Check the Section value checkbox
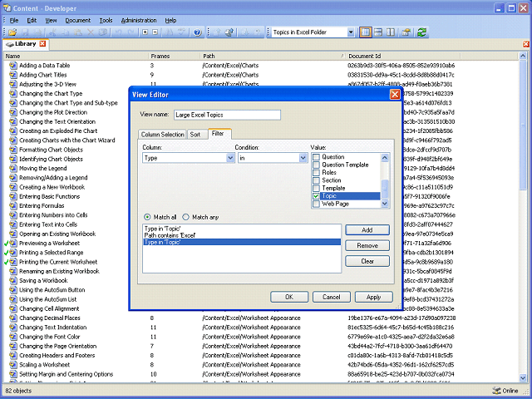Screen dimensions: 532x399 tap(316, 180)
